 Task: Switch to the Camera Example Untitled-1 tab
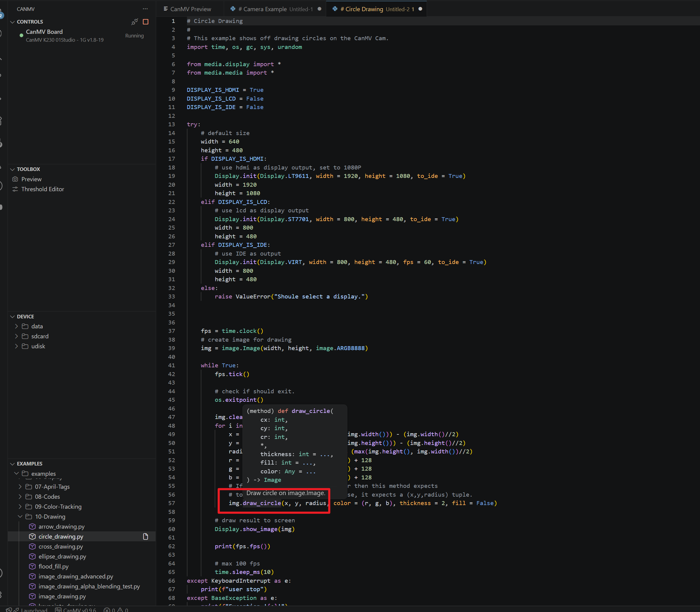tap(275, 9)
